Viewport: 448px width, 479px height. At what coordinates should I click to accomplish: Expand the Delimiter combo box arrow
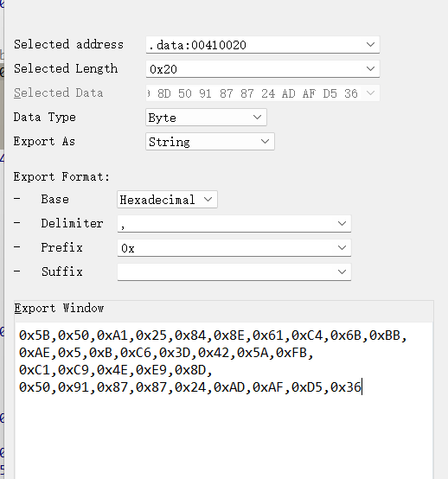click(x=342, y=223)
